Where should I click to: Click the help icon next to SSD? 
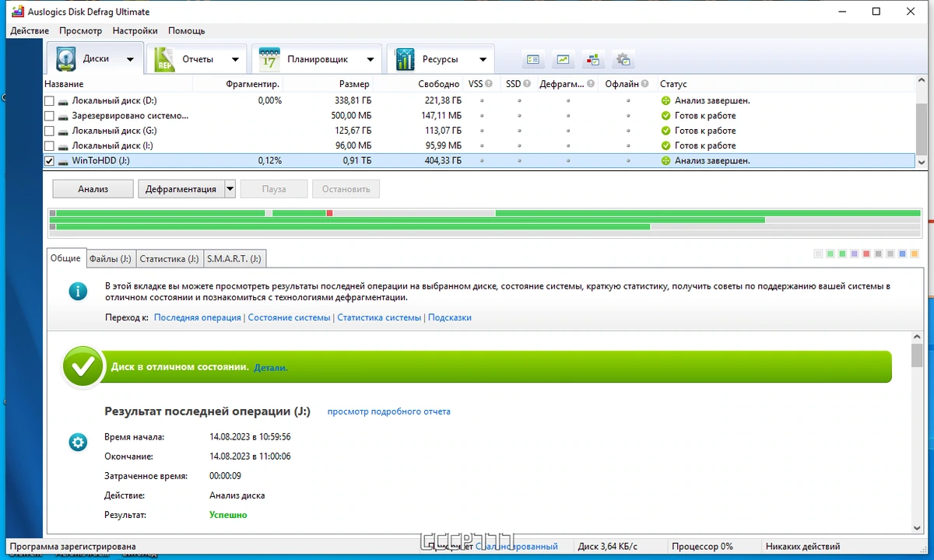point(527,84)
